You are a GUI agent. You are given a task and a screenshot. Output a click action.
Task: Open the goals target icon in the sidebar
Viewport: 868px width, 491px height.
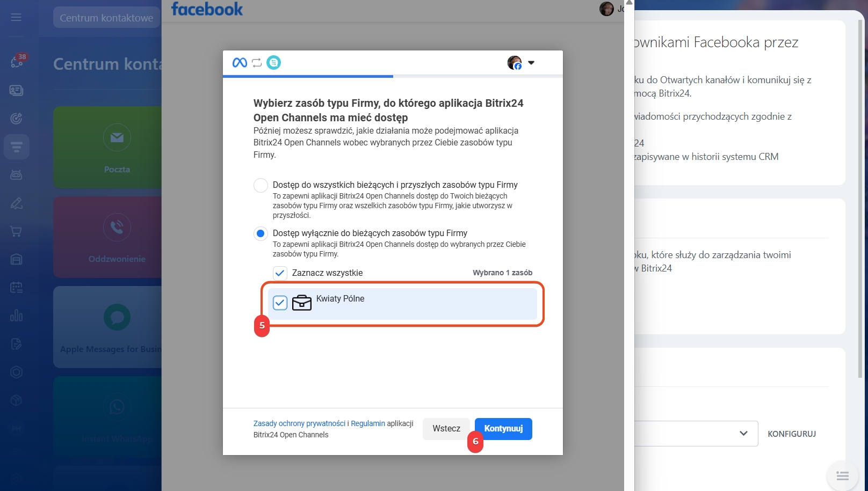(x=16, y=119)
